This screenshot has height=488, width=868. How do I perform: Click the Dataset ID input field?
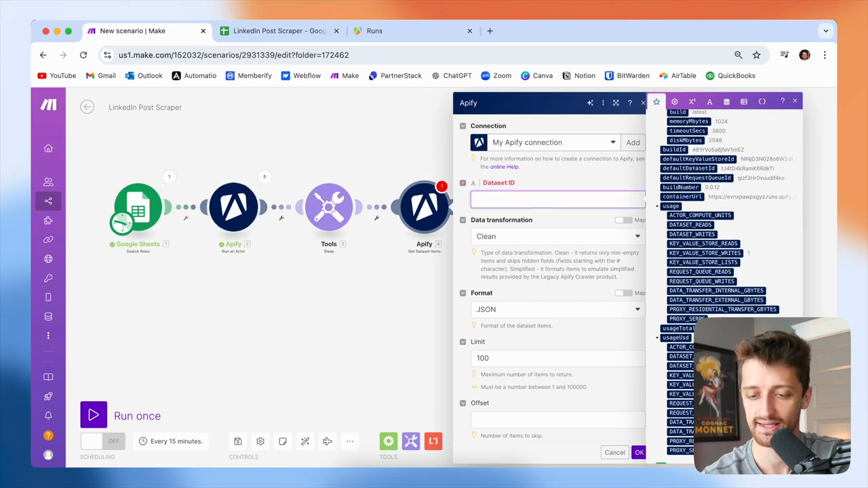coord(558,199)
